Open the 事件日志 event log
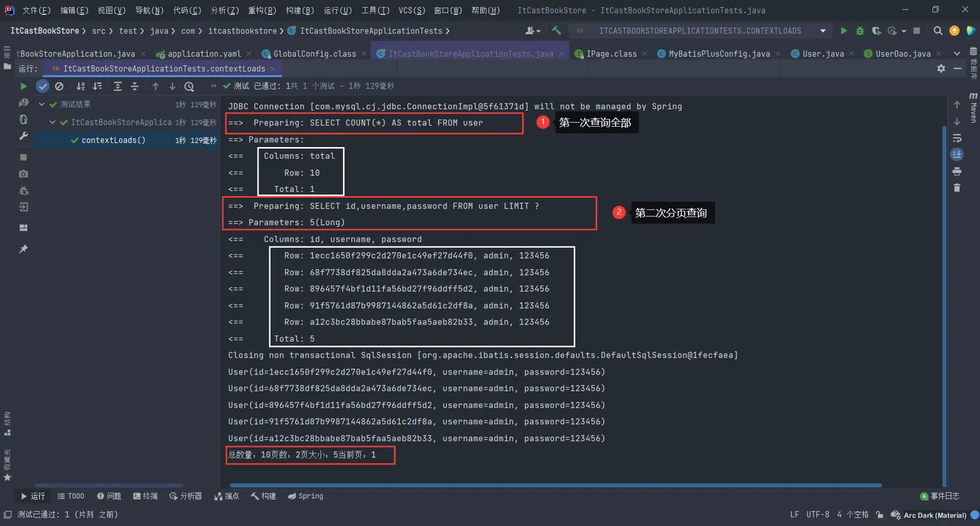The width and height of the screenshot is (980, 526). click(x=940, y=496)
